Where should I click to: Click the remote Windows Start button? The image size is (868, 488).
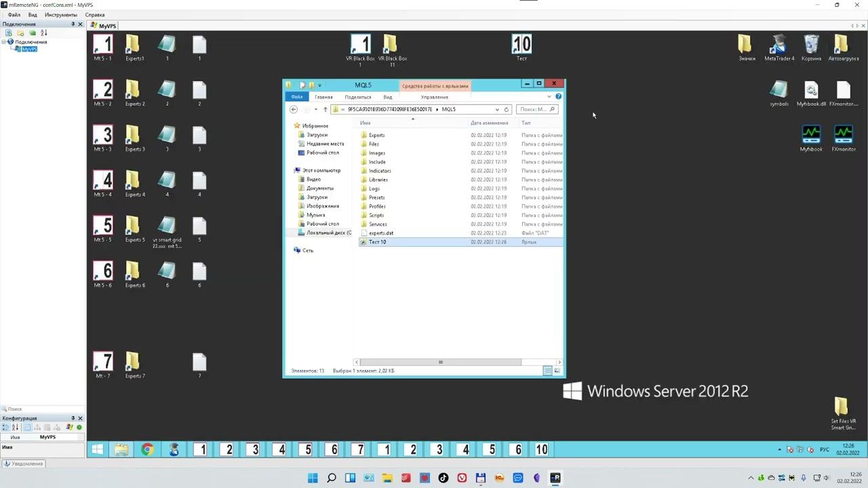click(98, 449)
